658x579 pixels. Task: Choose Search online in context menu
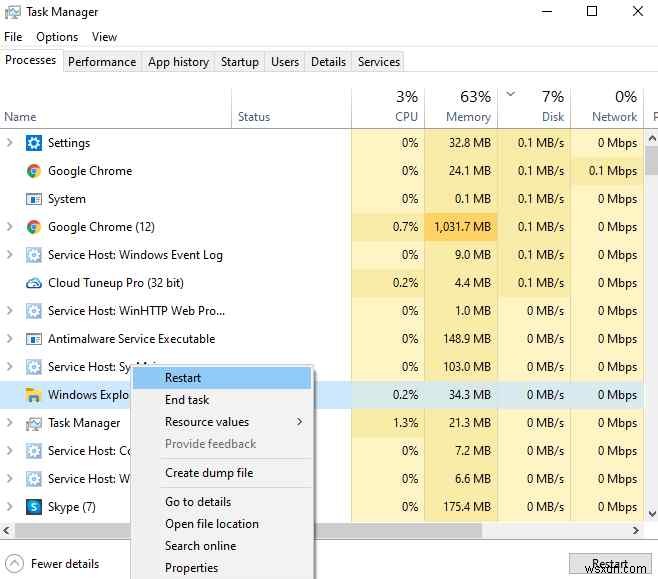tap(222, 546)
